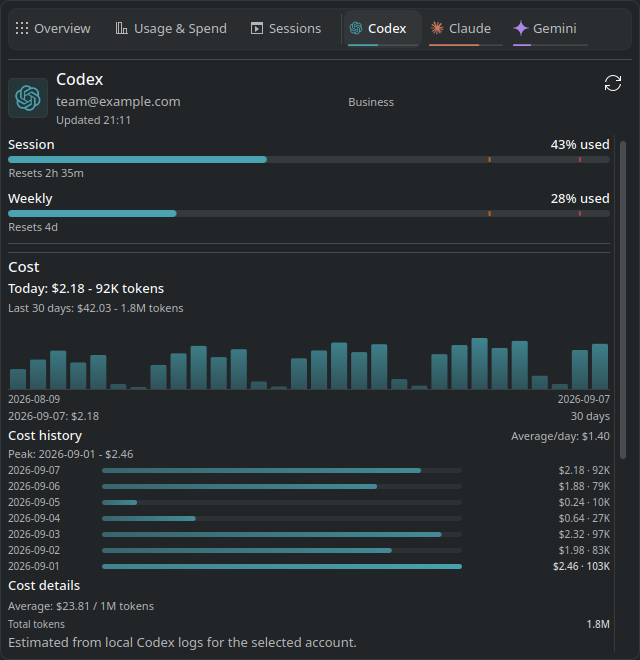Click Peak: 2026-09-01 - $2.46 text

(x=71, y=454)
